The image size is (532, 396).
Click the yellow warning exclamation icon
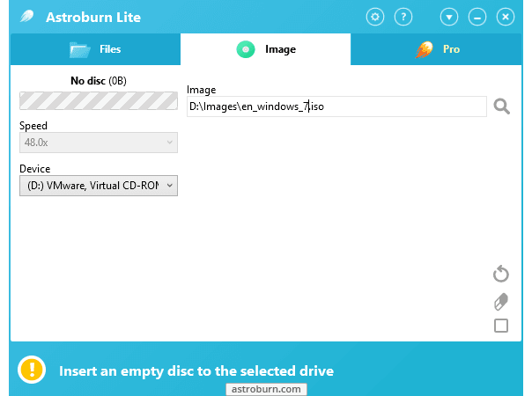point(32,370)
